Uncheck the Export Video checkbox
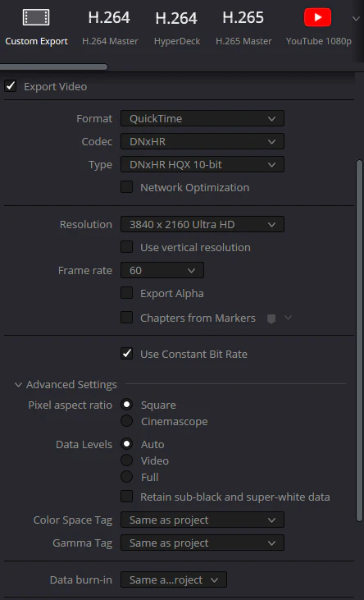 [x=11, y=86]
